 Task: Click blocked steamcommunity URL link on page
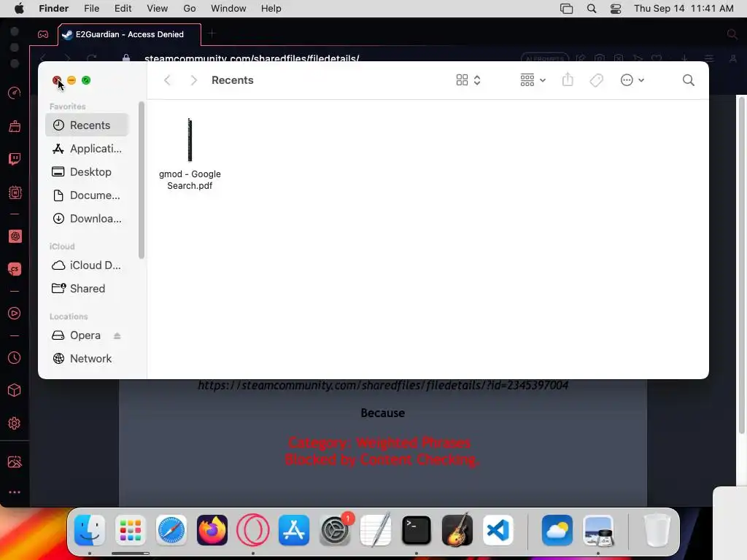[x=383, y=385]
